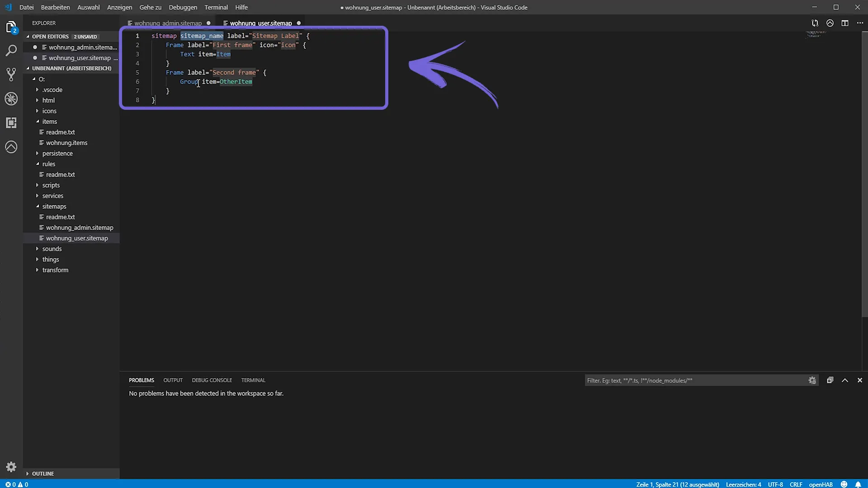Change language mode via openHAB status item
Screen dimensions: 868x488
click(x=821, y=484)
